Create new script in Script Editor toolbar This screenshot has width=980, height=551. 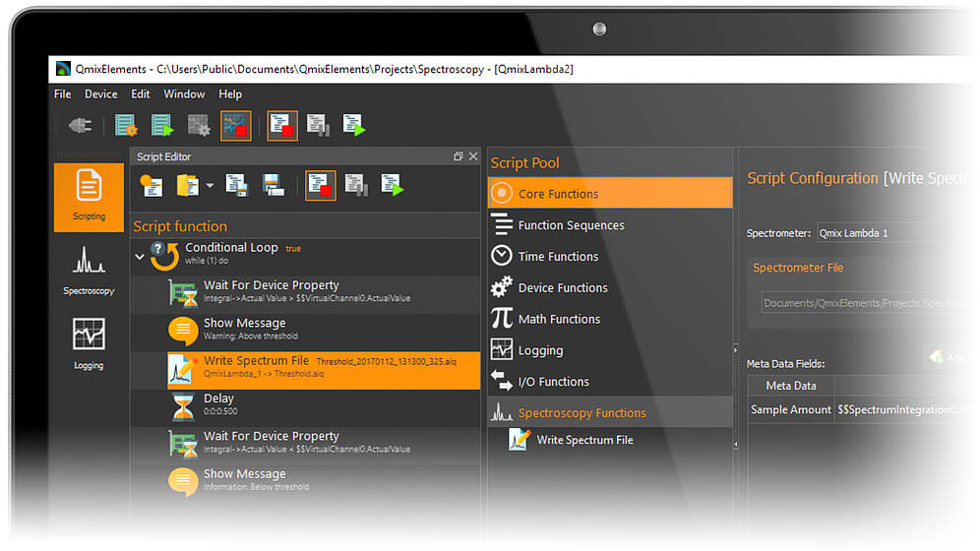pyautogui.click(x=151, y=185)
